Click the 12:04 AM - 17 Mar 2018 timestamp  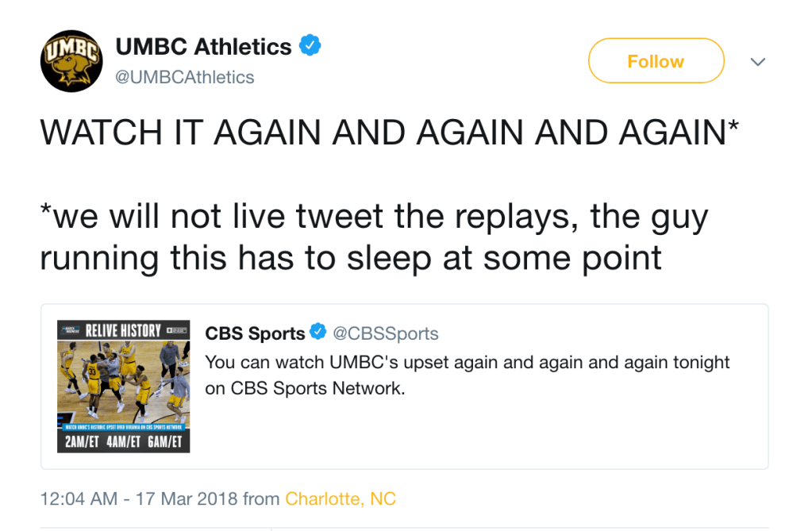139,498
